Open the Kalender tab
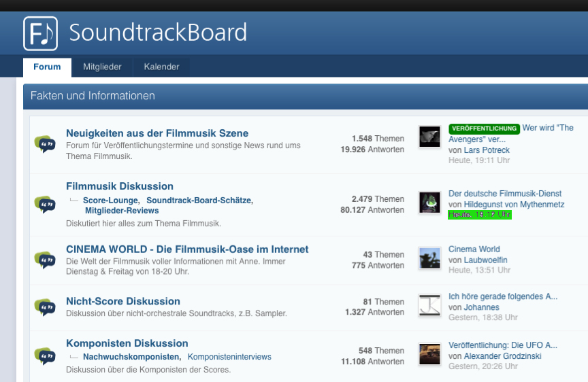Image resolution: width=588 pixels, height=382 pixels. [161, 67]
